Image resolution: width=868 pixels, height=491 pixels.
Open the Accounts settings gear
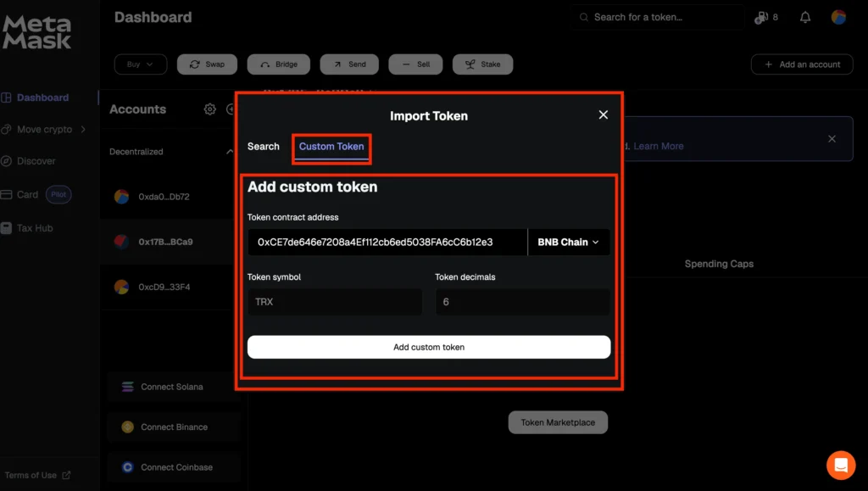210,109
